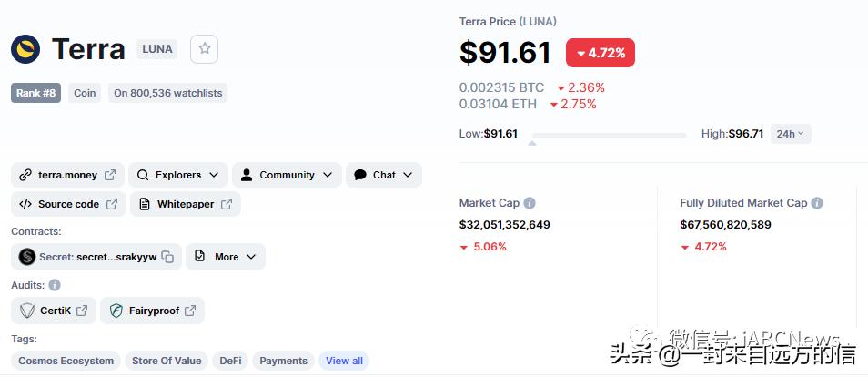This screenshot has height=377, width=868.
Task: Click the Terra LUNA logo icon
Action: pos(25,49)
